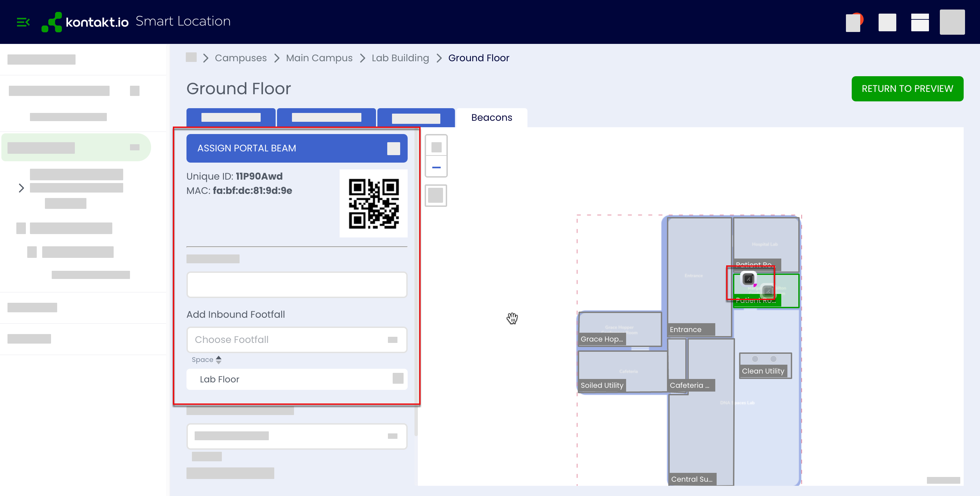This screenshot has width=980, height=496.
Task: Click RETURN TO PREVIEW button
Action: coord(907,89)
